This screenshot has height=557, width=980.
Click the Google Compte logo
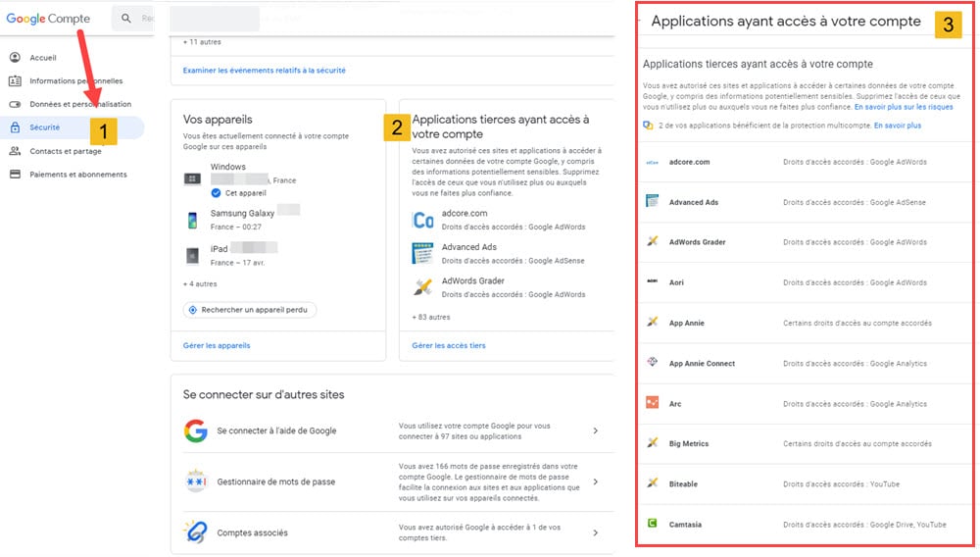[48, 19]
